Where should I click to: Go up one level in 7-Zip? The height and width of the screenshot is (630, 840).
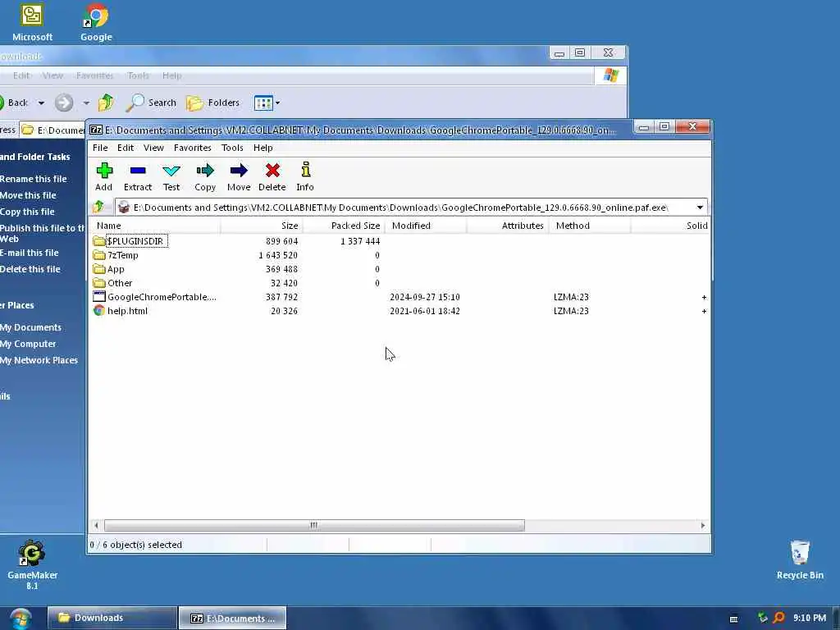click(98, 207)
